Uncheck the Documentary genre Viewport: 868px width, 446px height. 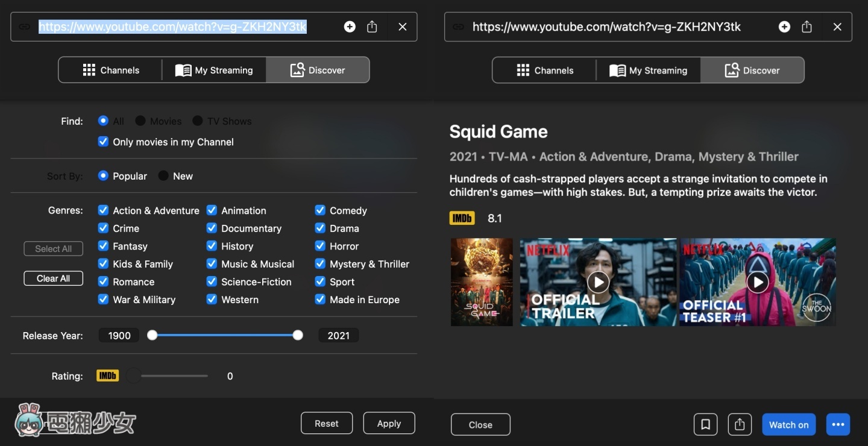tap(212, 228)
